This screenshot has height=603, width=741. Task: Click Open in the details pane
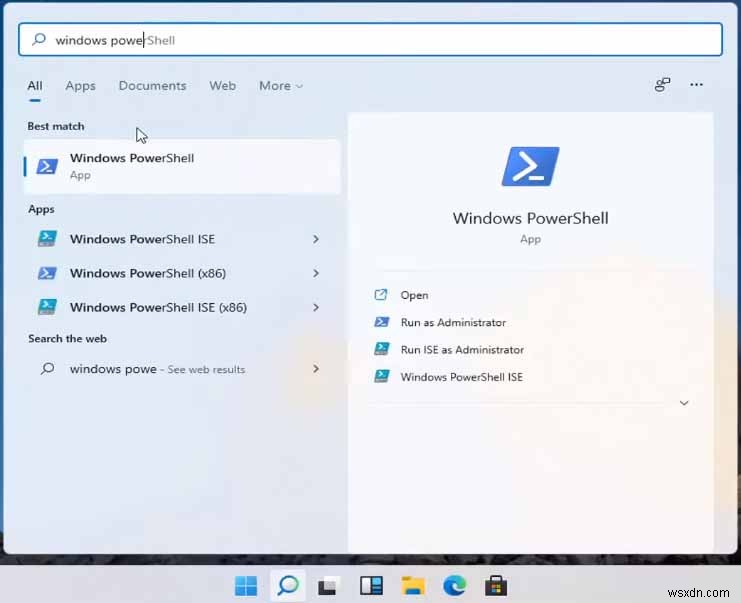point(414,295)
